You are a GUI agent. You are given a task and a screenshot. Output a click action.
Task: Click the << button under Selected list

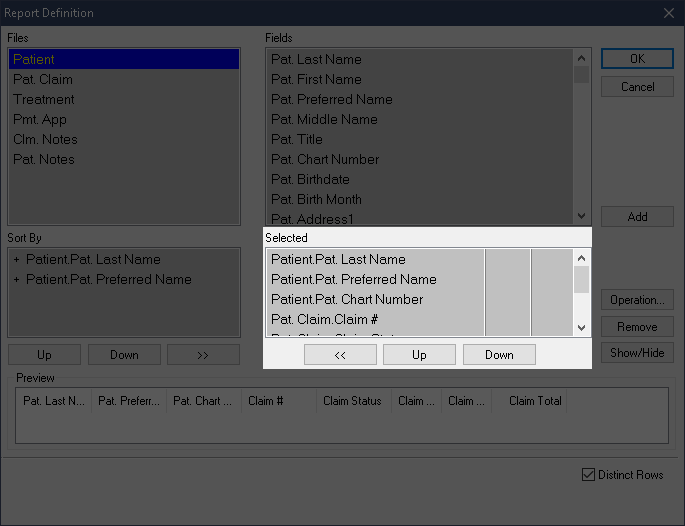tap(340, 355)
